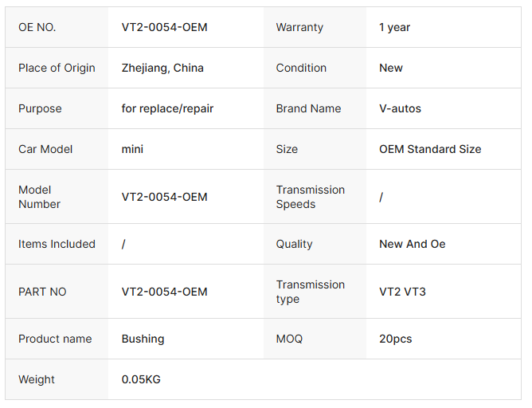
Task: Select the Condition value "New"
Action: 391,68
